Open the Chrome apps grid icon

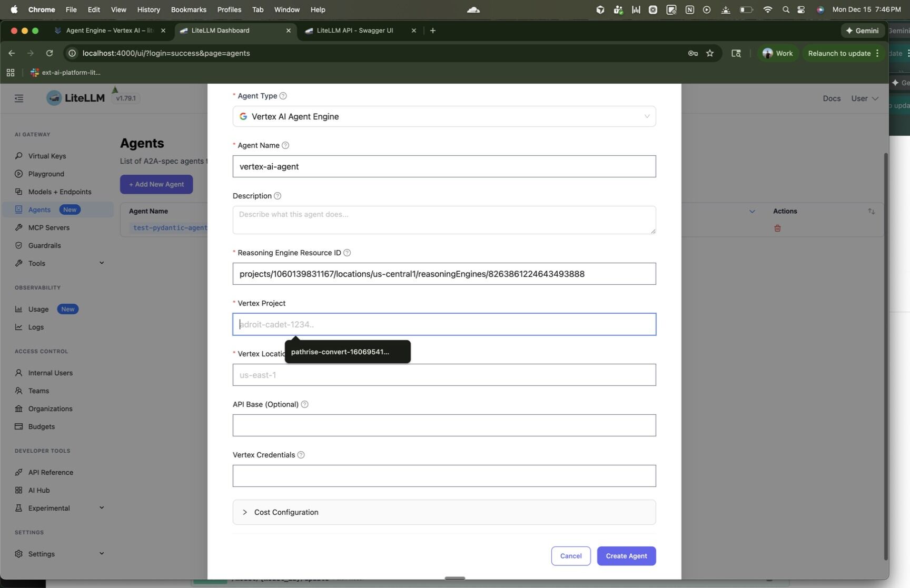[x=11, y=73]
